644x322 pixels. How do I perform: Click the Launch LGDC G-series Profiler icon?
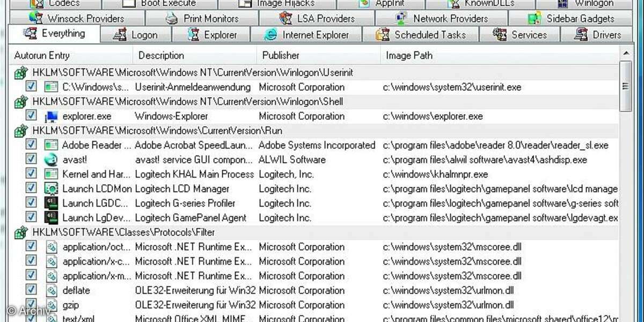pyautogui.click(x=50, y=203)
